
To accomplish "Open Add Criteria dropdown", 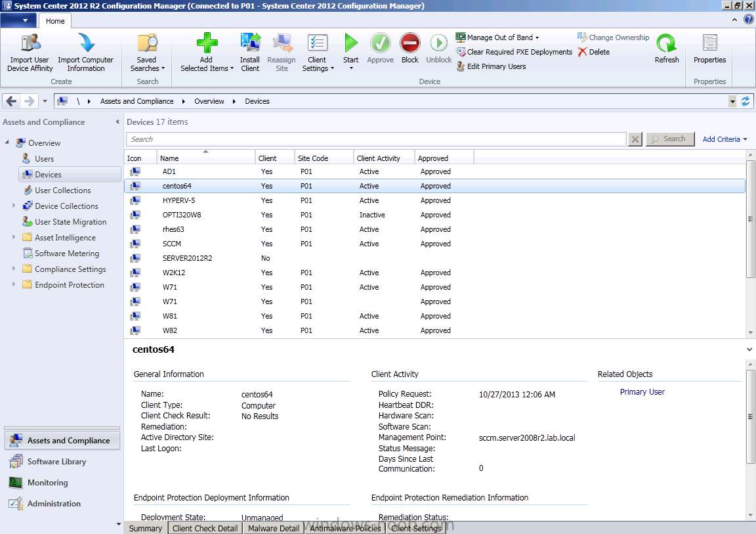I will (724, 139).
